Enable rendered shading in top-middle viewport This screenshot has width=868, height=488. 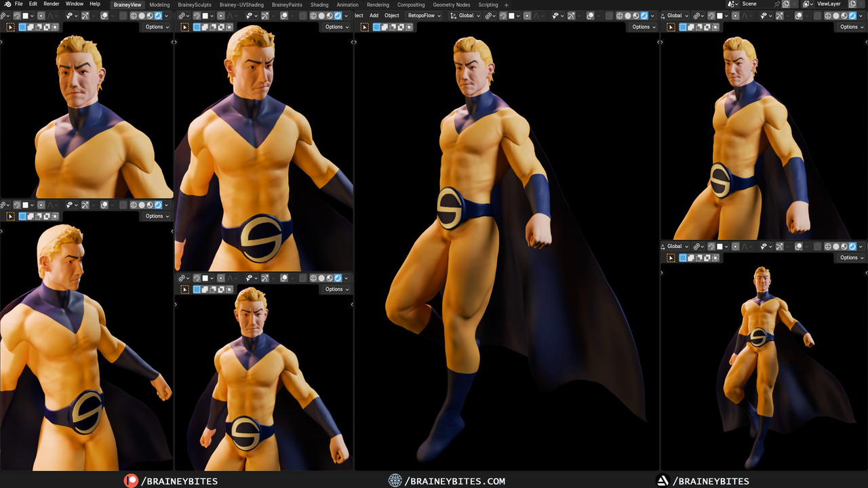[x=338, y=16]
